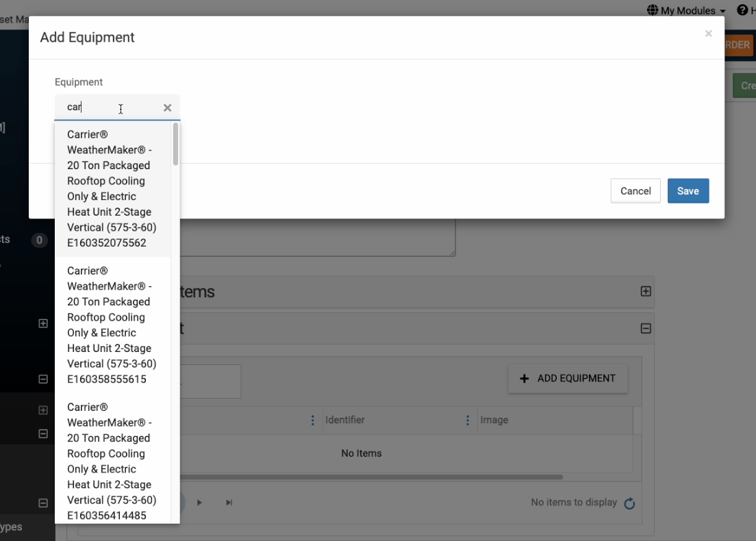Refresh the equipment grid
The image size is (756, 541).
tap(629, 503)
